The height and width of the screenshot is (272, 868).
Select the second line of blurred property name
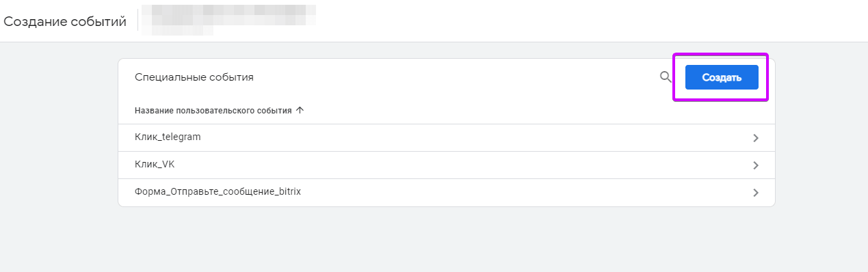click(x=181, y=29)
